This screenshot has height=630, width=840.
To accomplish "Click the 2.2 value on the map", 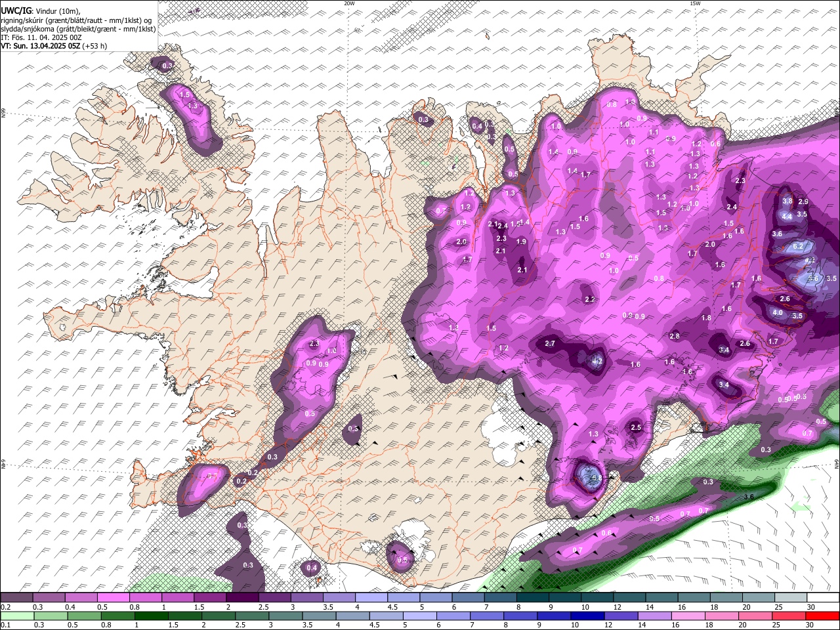I will pyautogui.click(x=589, y=299).
